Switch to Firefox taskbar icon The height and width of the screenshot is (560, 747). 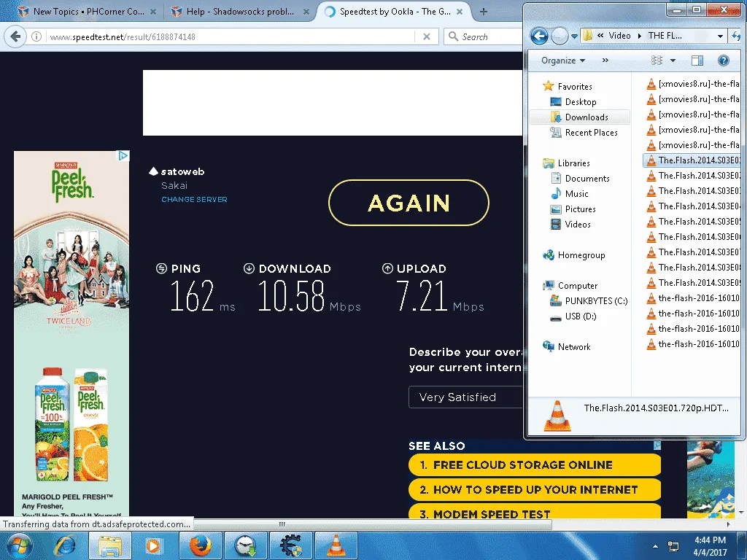click(201, 545)
